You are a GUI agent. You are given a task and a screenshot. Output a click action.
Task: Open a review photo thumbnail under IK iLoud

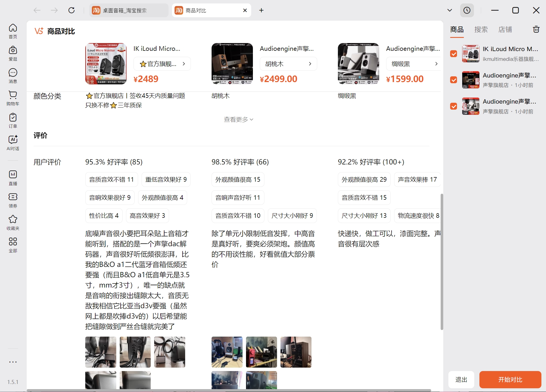(x=100, y=352)
